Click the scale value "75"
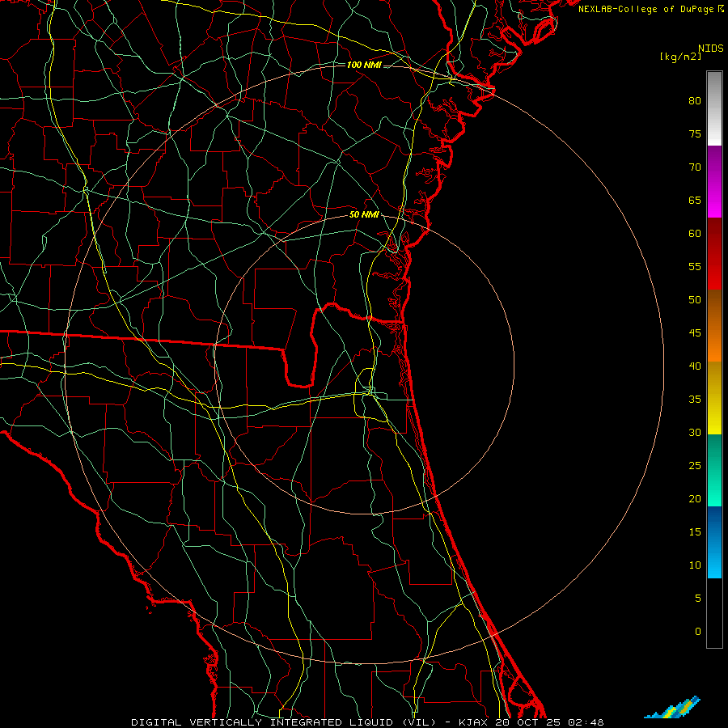The height and width of the screenshot is (728, 728). (695, 133)
